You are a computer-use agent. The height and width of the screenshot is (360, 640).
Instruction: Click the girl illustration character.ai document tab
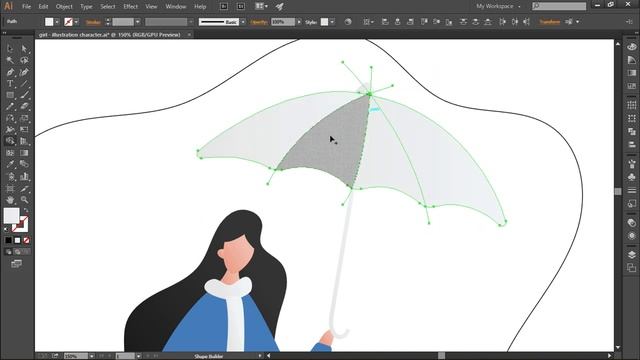(x=110, y=35)
